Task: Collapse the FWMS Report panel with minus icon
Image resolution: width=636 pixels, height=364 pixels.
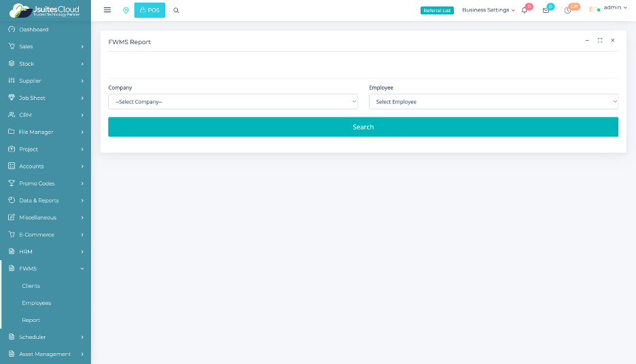Action: 587,41
